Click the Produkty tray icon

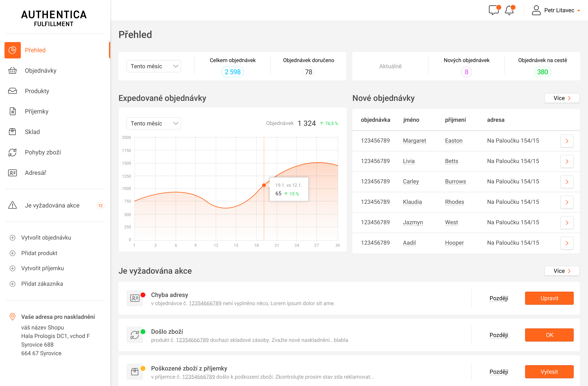pyautogui.click(x=13, y=91)
